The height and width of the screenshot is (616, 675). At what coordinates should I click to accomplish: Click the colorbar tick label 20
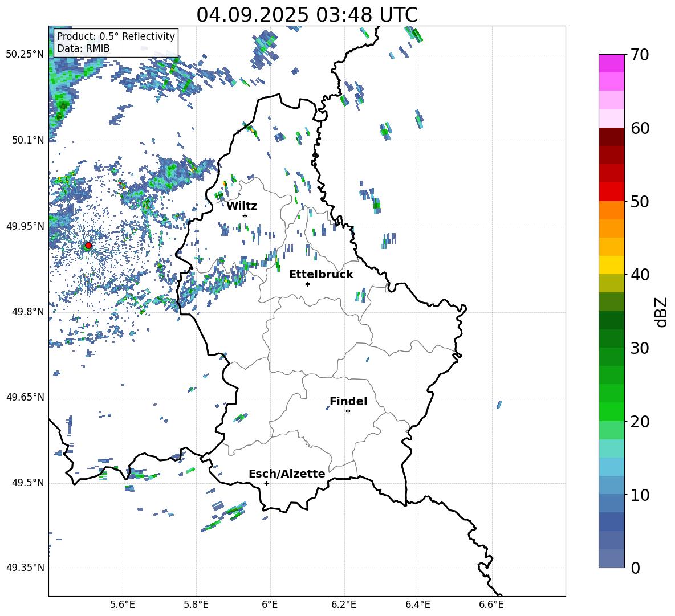[x=640, y=422]
